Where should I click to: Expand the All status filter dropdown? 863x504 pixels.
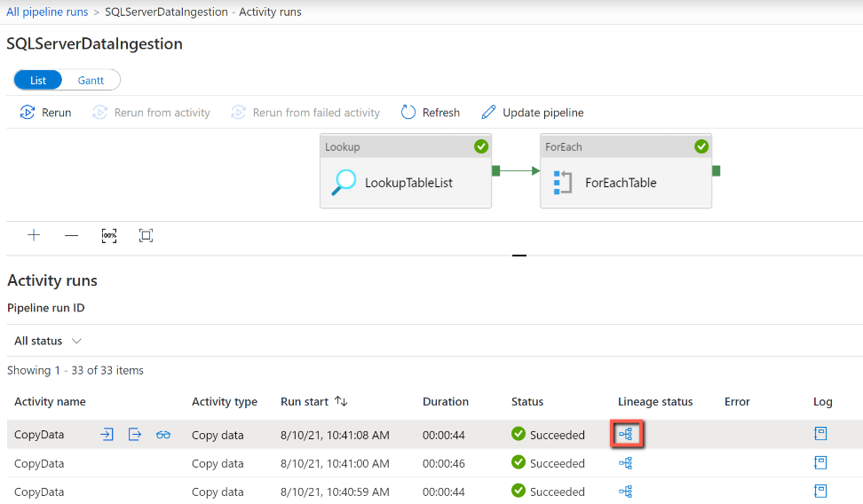click(x=48, y=341)
